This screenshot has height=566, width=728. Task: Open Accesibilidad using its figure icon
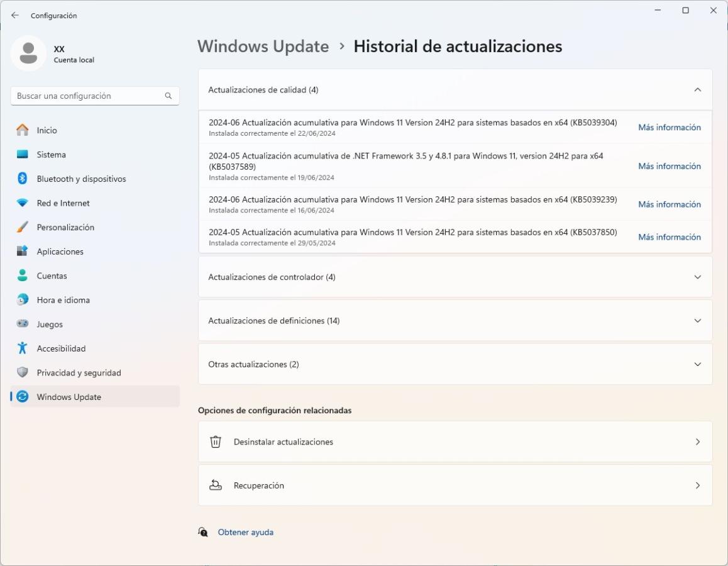click(23, 348)
